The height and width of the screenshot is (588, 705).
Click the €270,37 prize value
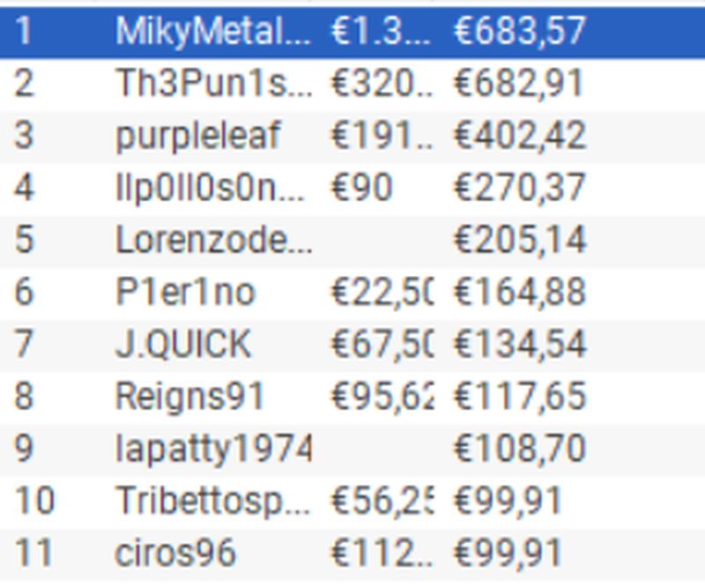(x=520, y=188)
